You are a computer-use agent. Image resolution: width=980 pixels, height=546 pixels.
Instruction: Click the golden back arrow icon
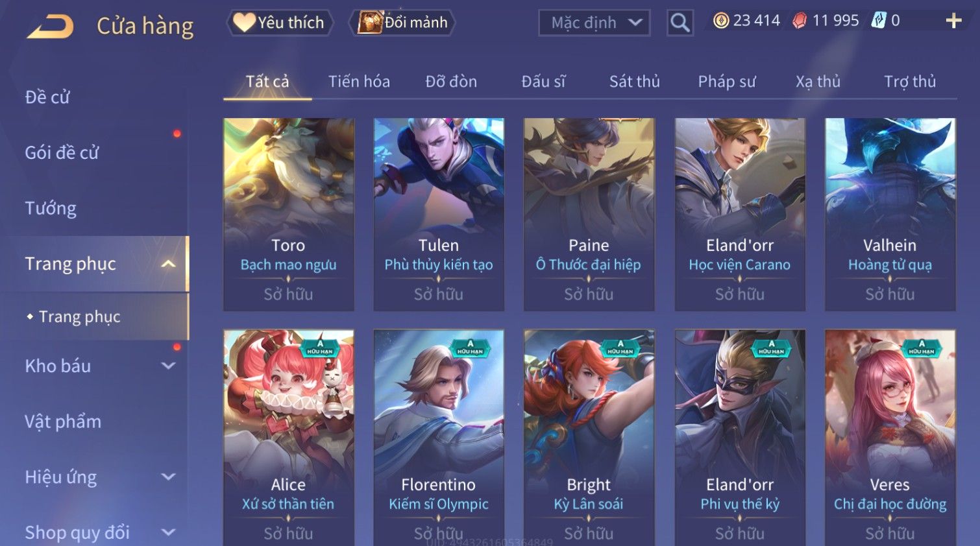[x=51, y=27]
